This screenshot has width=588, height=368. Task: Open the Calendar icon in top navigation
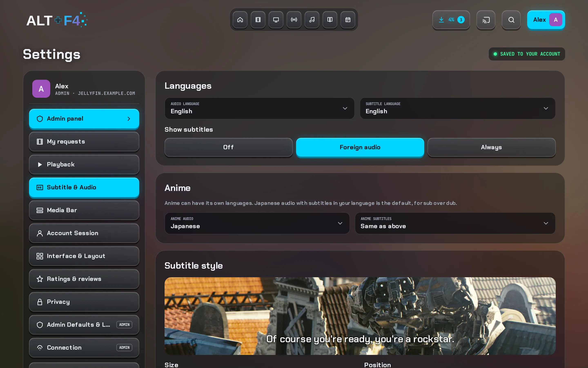[348, 20]
